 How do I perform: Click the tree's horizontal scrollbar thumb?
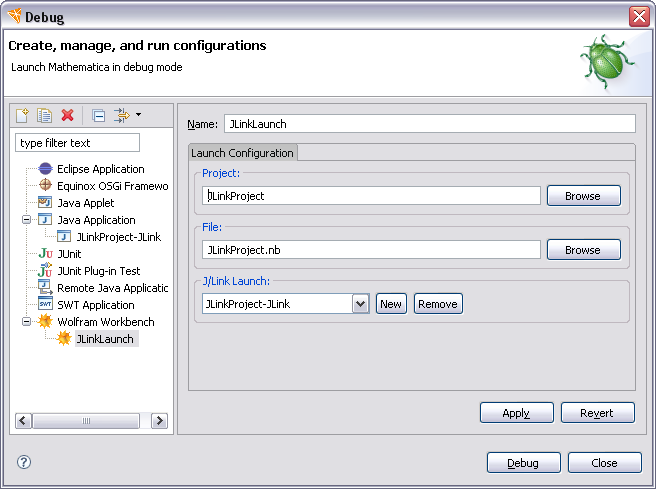(86, 420)
